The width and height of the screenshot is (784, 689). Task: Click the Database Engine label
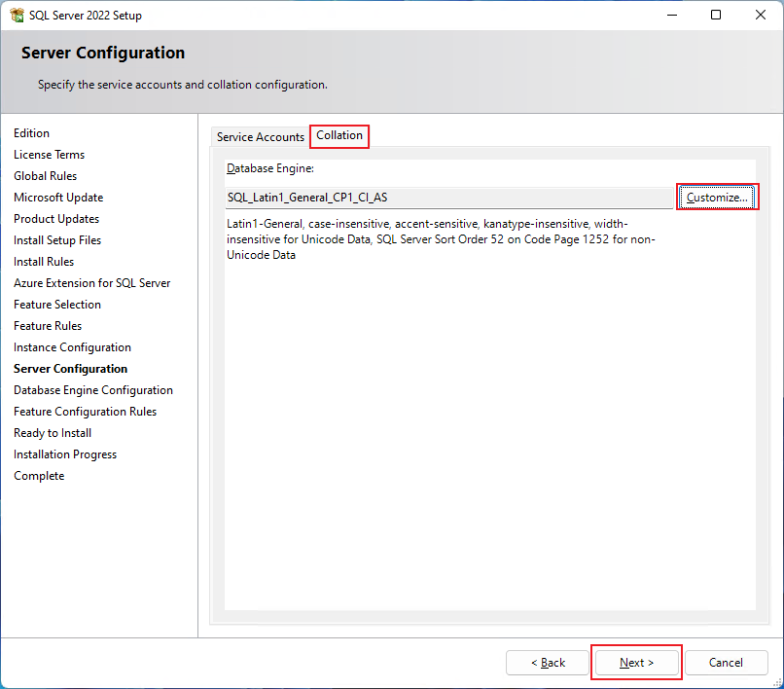[x=270, y=168]
